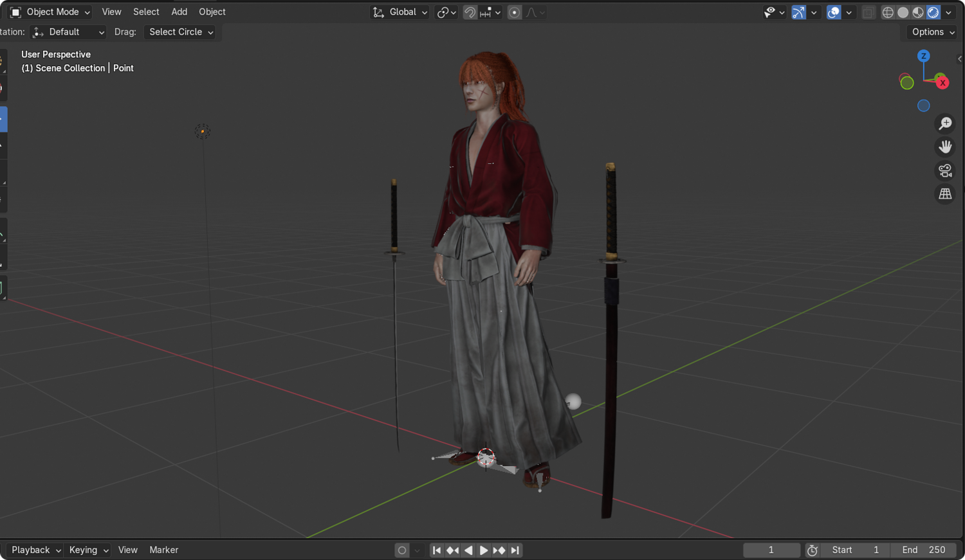Open the Keying popover in the timeline
Image resolution: width=965 pixels, height=560 pixels.
pyautogui.click(x=89, y=550)
